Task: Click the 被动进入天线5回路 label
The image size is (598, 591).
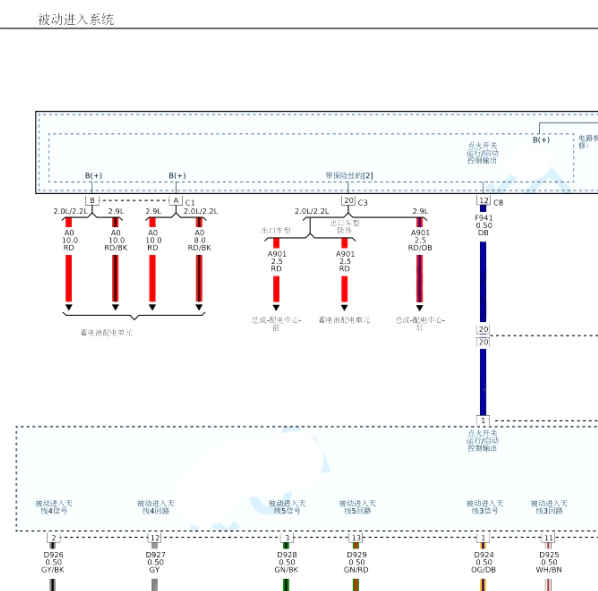Action: 357,507
